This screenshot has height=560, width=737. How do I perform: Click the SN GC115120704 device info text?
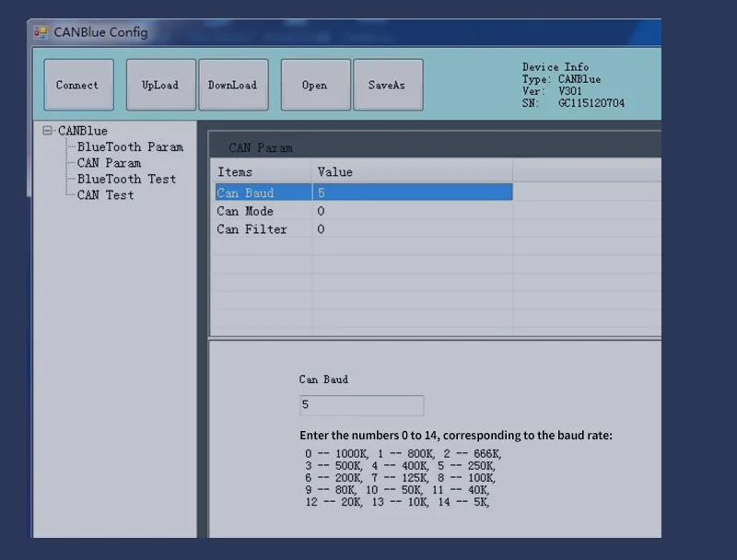[573, 103]
